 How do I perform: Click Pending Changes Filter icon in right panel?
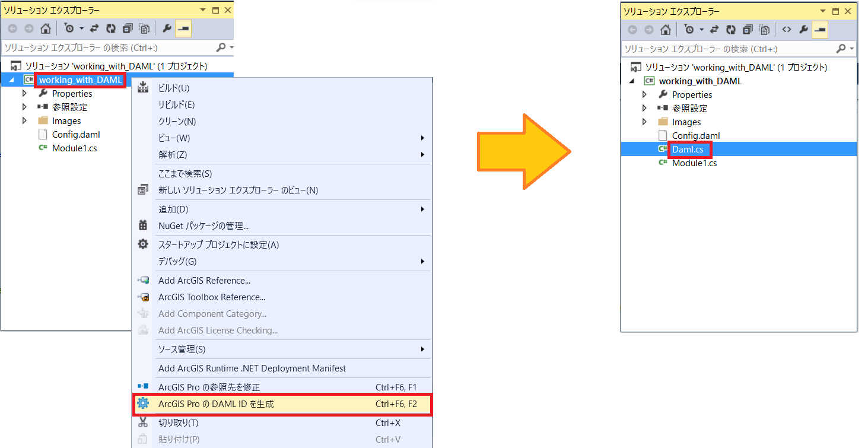point(689,30)
